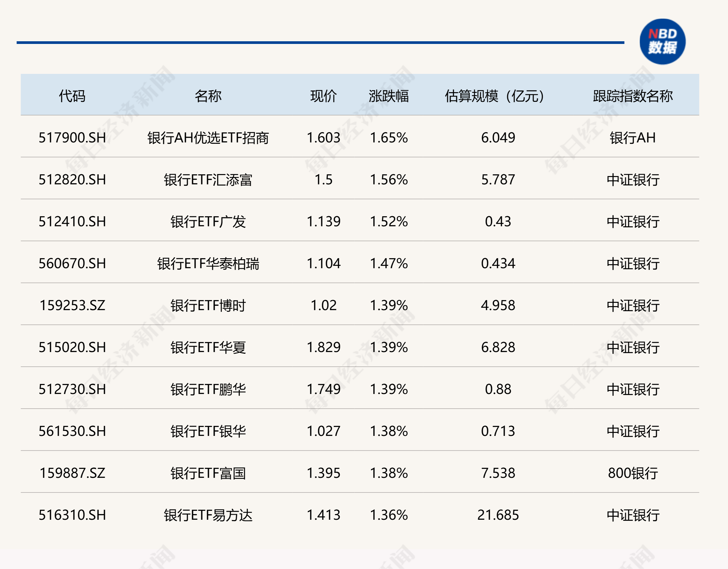The image size is (728, 569).
Task: Click price value 1.413
Action: [323, 515]
